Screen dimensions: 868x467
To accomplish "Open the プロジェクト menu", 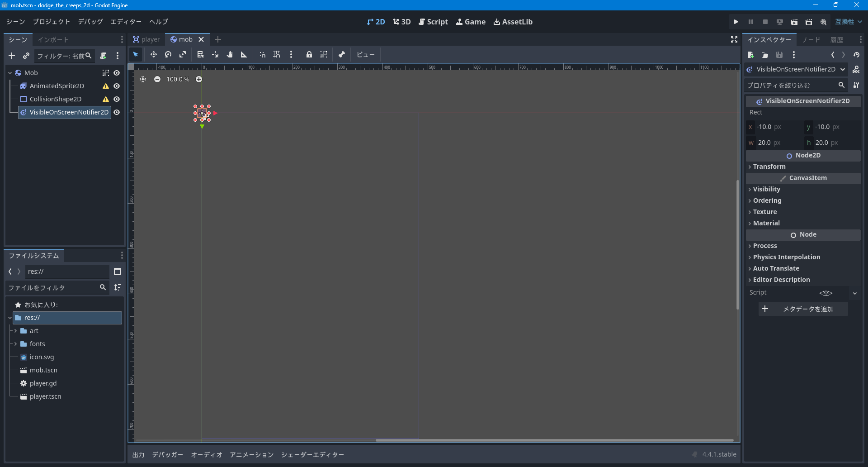I will (52, 22).
